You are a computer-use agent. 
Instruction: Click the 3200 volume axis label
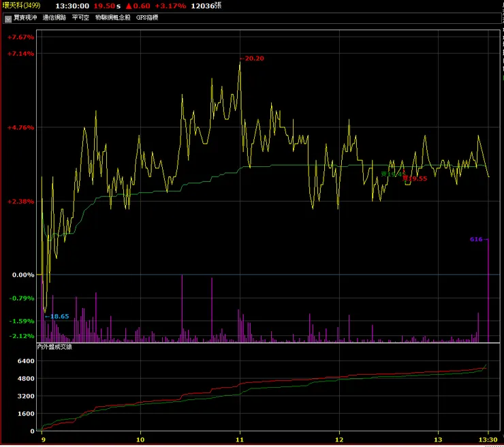tap(26, 396)
